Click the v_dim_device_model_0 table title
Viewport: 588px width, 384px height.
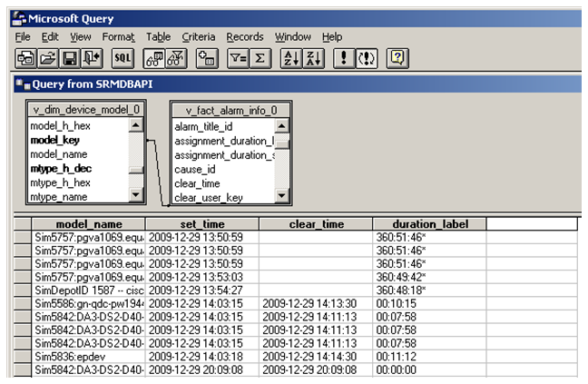[x=86, y=110]
